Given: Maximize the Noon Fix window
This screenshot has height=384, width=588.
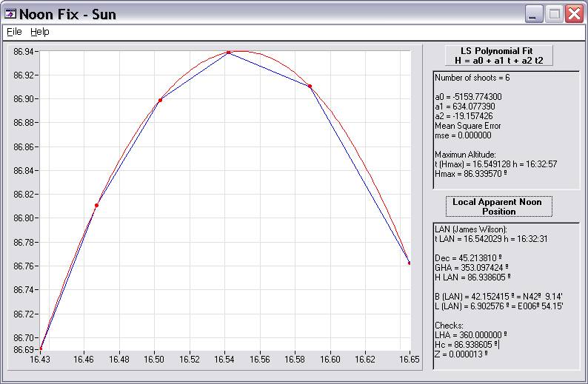Looking at the screenshot, I should tap(554, 13).
